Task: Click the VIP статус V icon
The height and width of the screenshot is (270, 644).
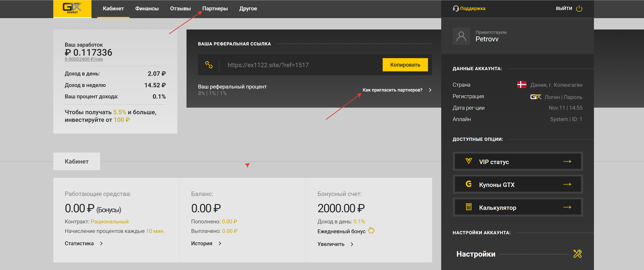Action: 469,161
